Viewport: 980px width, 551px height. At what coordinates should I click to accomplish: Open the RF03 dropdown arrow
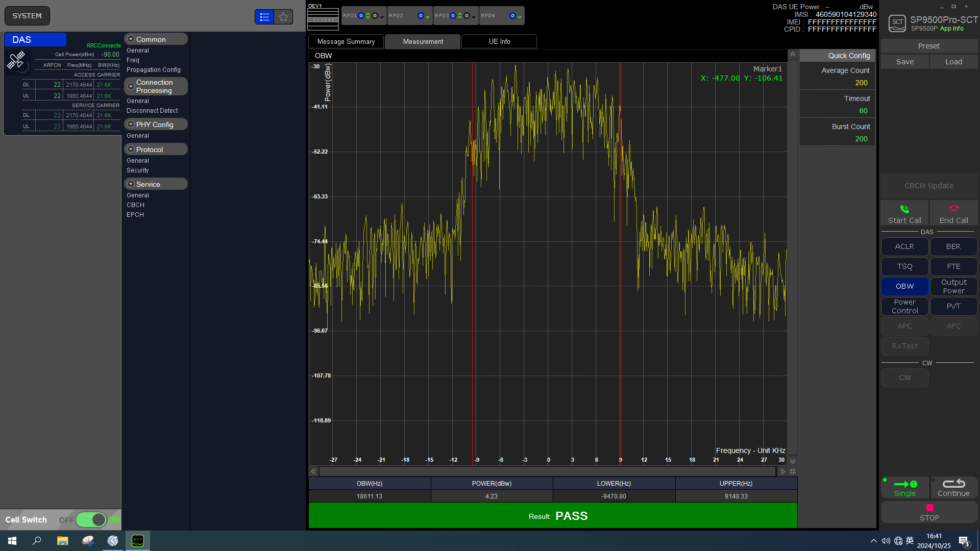coord(474,17)
